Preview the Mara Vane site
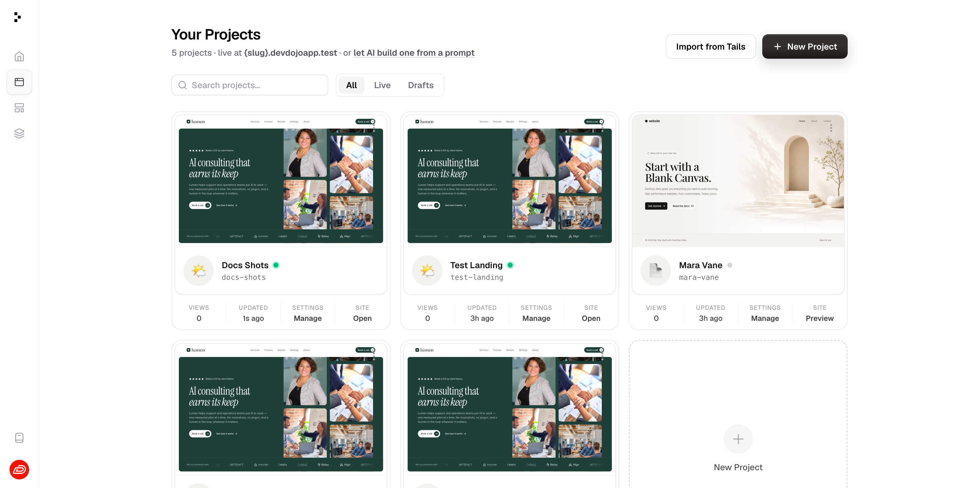Image resolution: width=980 pixels, height=488 pixels. (820, 318)
